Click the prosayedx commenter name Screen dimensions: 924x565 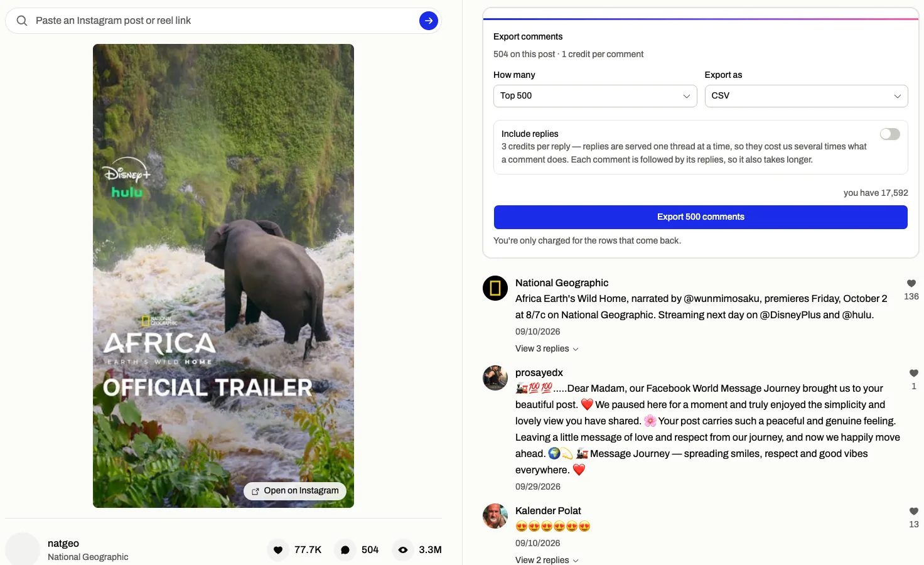pyautogui.click(x=539, y=373)
